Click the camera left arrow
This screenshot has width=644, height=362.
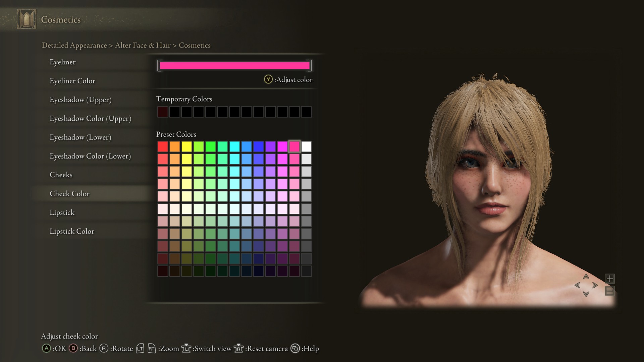(x=577, y=285)
